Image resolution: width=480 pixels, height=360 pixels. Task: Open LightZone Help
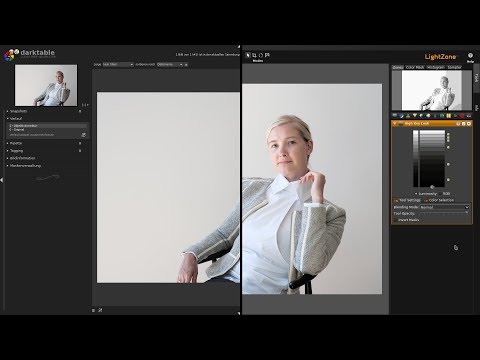coord(470,57)
